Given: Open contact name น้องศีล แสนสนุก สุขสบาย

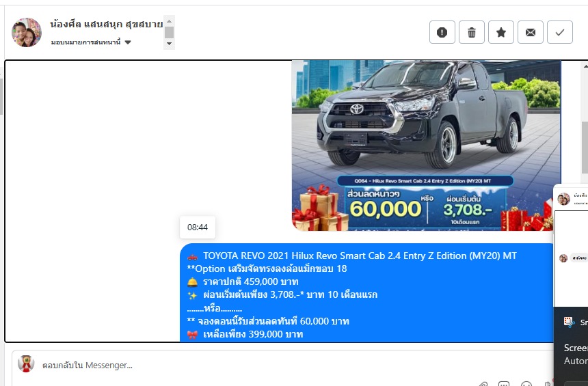Looking at the screenshot, I should point(106,25).
